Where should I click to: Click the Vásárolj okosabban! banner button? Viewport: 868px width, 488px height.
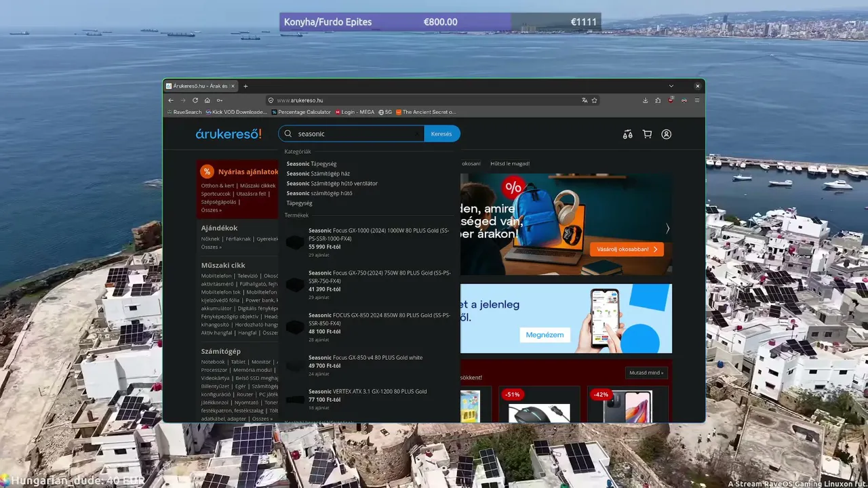(627, 249)
